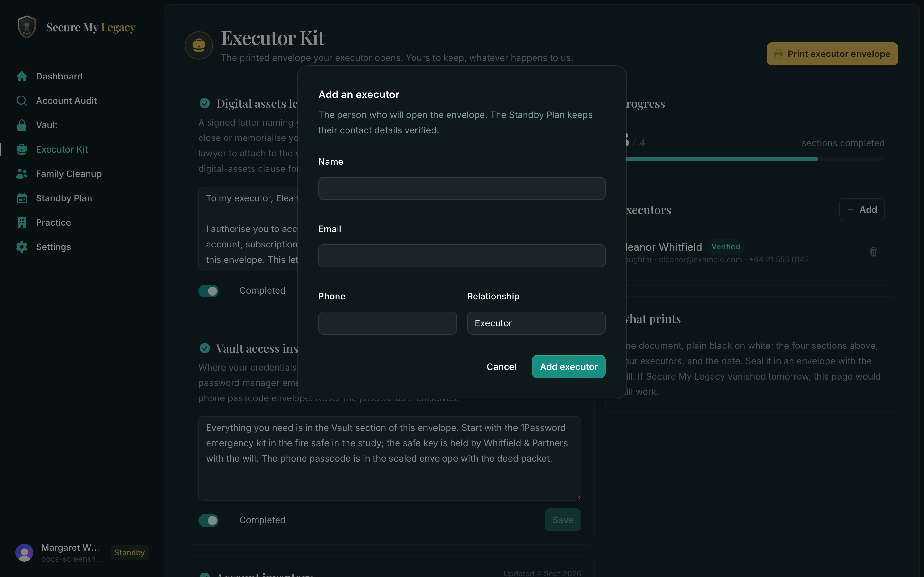Click the Practice building icon

point(22,222)
